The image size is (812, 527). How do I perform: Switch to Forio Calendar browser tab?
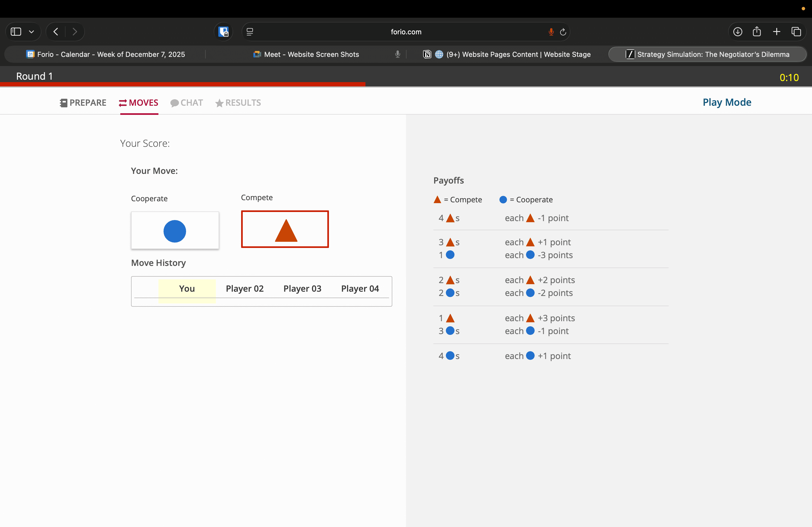coord(106,54)
